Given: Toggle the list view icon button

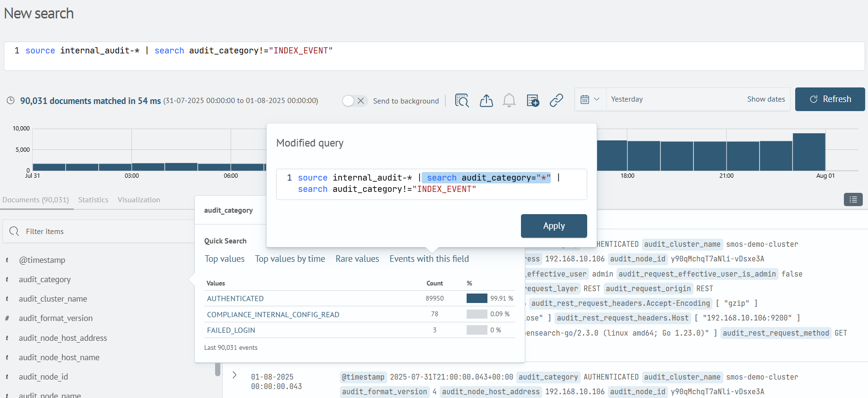Looking at the screenshot, I should click(853, 199).
